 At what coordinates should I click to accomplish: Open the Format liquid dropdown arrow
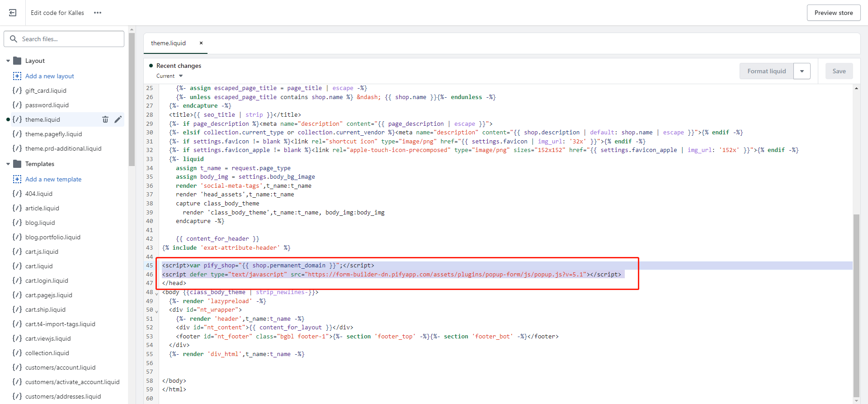pos(802,71)
